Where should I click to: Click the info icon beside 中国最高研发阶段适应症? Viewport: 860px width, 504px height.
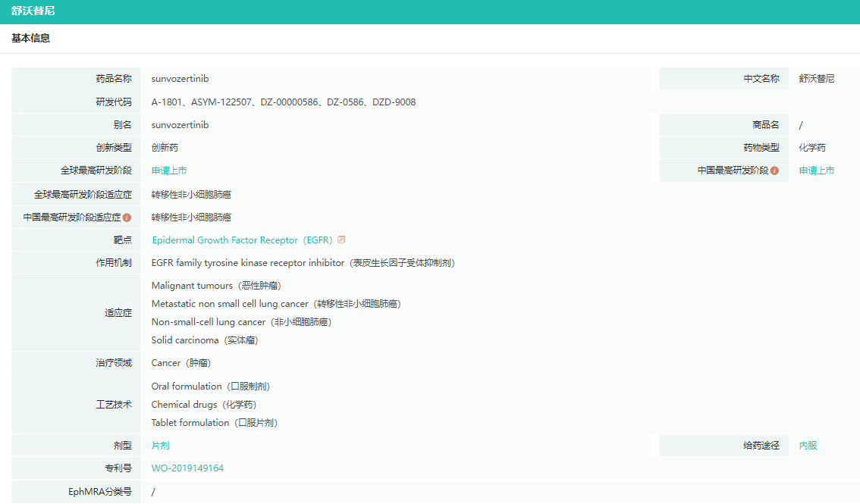[127, 218]
